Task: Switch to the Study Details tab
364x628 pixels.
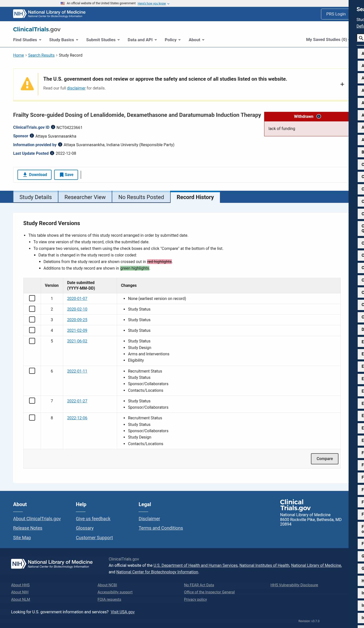Action: pos(36,197)
